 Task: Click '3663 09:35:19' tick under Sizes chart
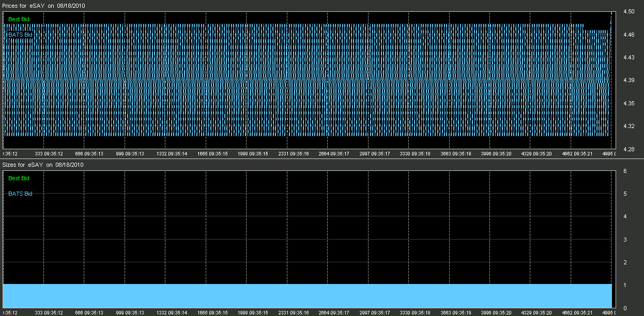tap(456, 313)
